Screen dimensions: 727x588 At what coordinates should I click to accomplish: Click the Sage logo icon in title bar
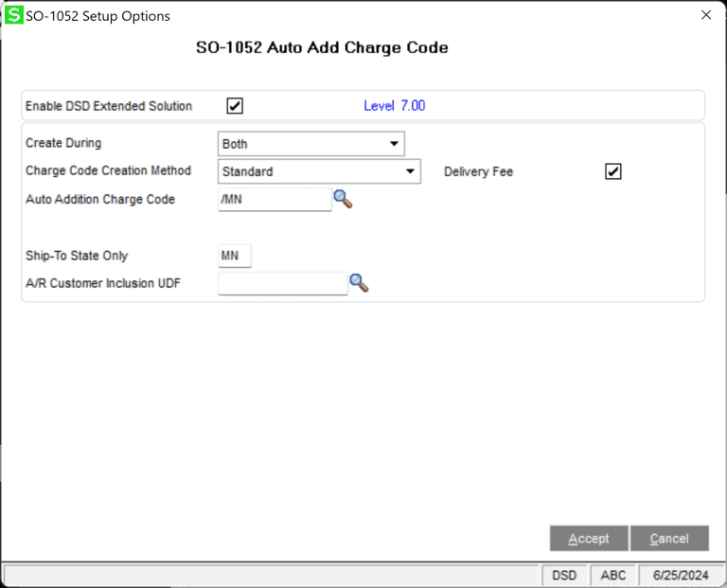14,15
